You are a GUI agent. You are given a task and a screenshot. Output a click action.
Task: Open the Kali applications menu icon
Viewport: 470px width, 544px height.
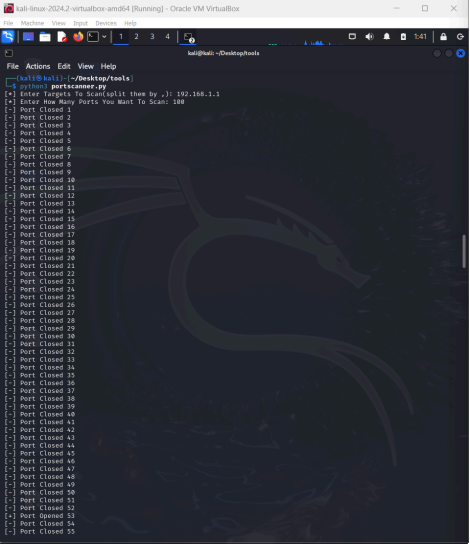pyautogui.click(x=8, y=37)
